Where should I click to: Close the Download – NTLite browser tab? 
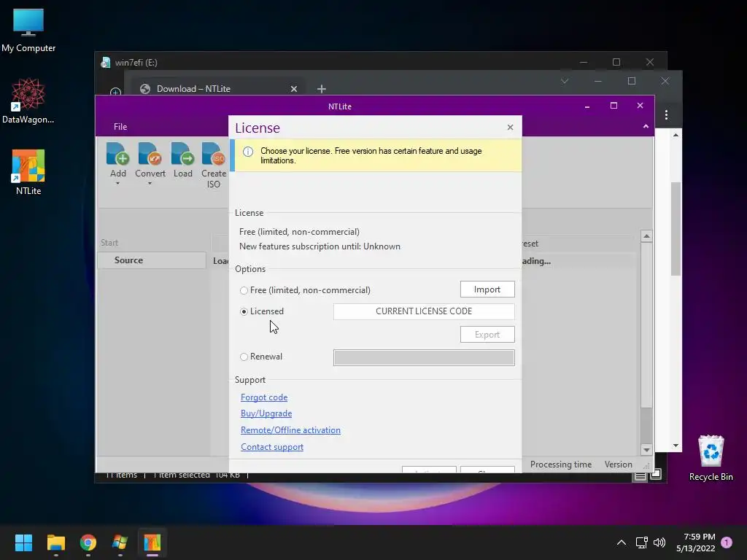pos(294,89)
